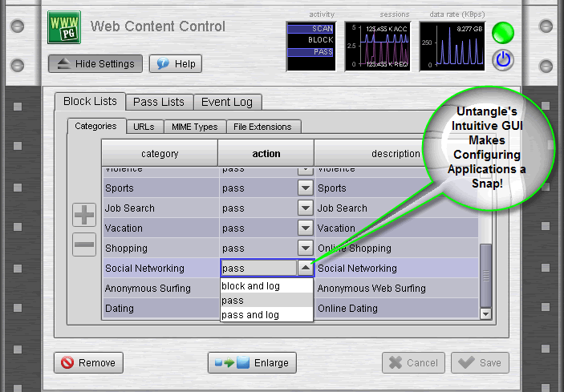Image resolution: width=564 pixels, height=392 pixels.
Task: Click the green status indicator light
Action: click(x=503, y=34)
